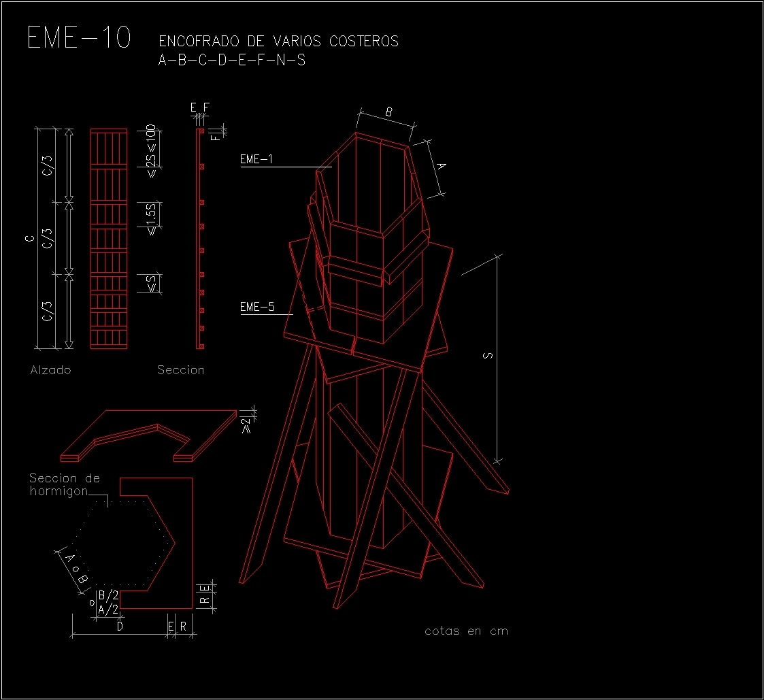This screenshot has height=700, width=764.
Task: Click the cotas en cm note
Action: point(466,631)
